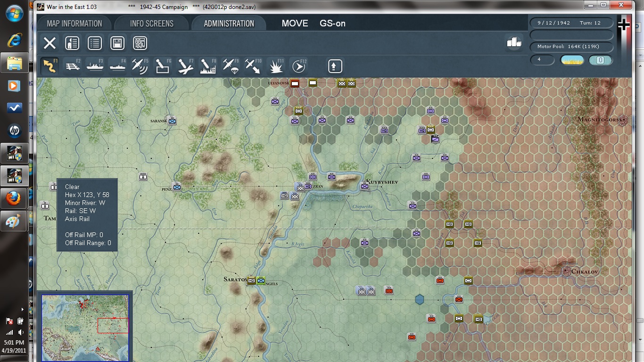Select the F9 Air Transport mode
The height and width of the screenshot is (362, 644).
click(231, 66)
